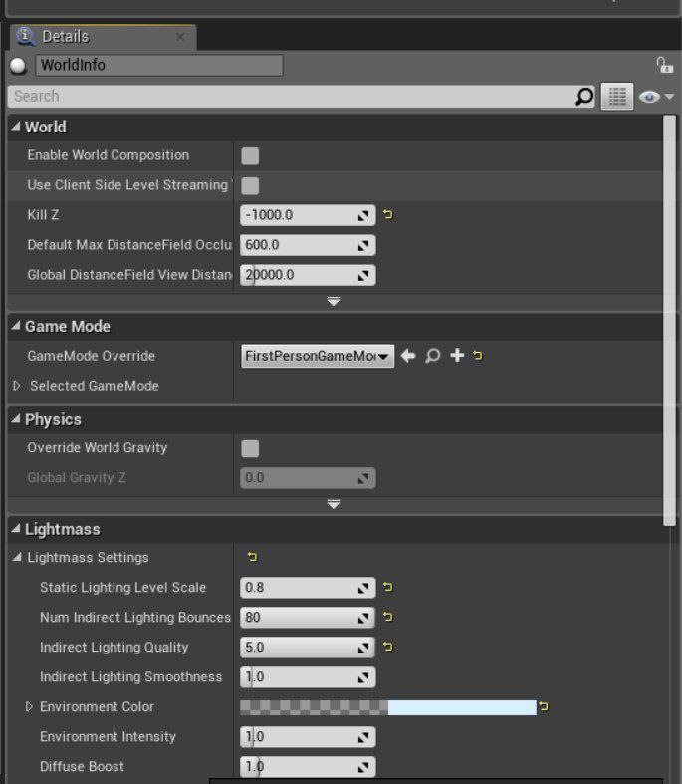
Task: Click the Details panel vertical scrollbar
Action: point(669,320)
